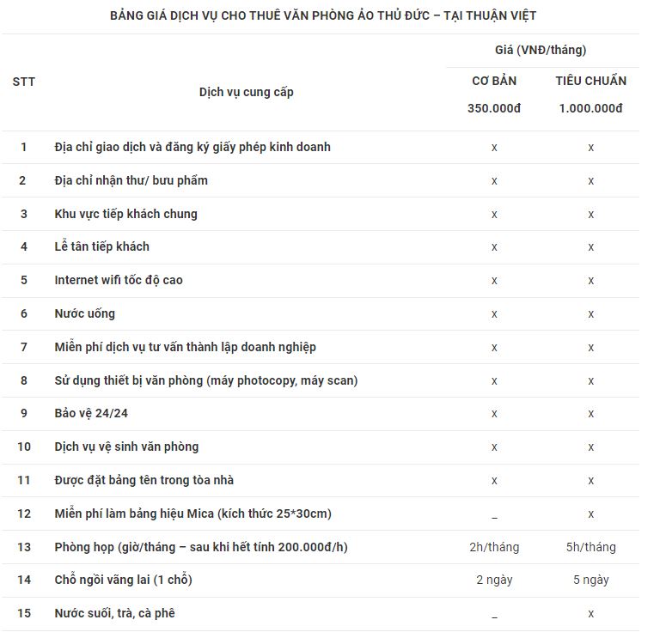Viewport: 672px width, 632px height.
Task: Click the 5h/tháng meeting room value
Action: click(x=591, y=547)
